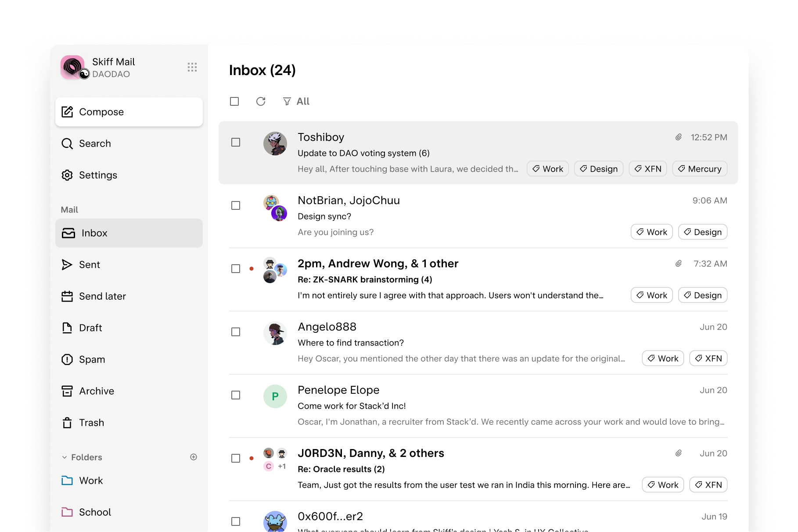Open Settings in the sidebar

coord(129,175)
